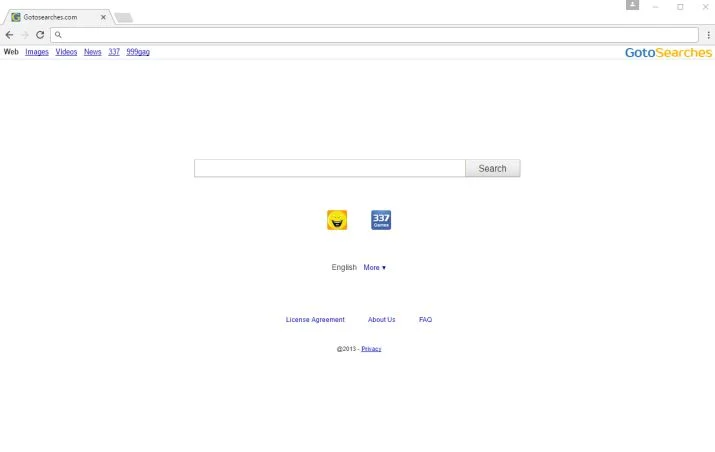
Task: Select the Web search category
Action: click(11, 52)
